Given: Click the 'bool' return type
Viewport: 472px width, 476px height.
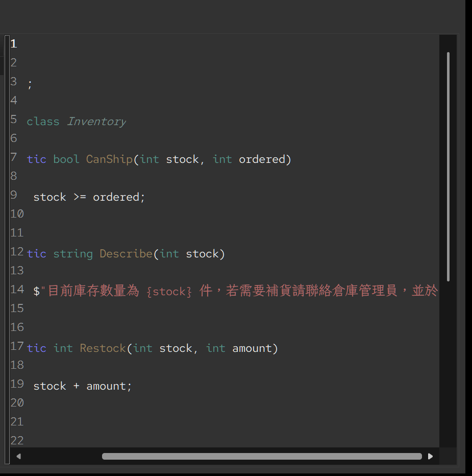Looking at the screenshot, I should 66,159.
